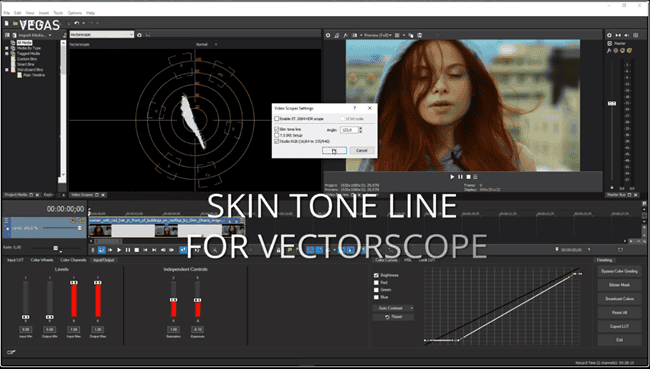Open video scopes settings gear icon

click(139, 35)
